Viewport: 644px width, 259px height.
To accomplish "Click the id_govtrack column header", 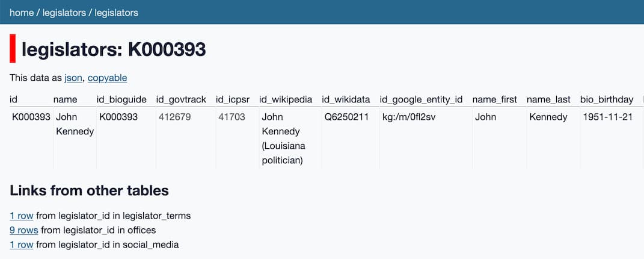I will pyautogui.click(x=181, y=99).
